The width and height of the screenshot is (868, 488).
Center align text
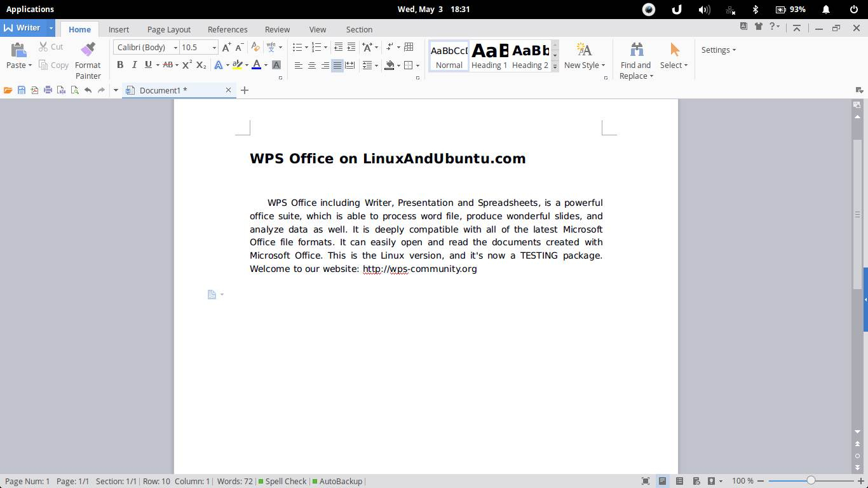coord(311,65)
